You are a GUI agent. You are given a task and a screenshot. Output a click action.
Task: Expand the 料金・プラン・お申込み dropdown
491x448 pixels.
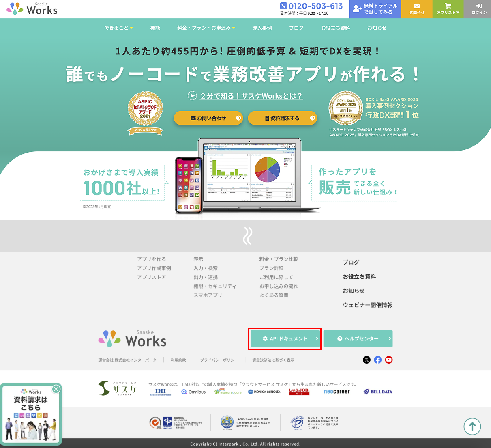[206, 28]
